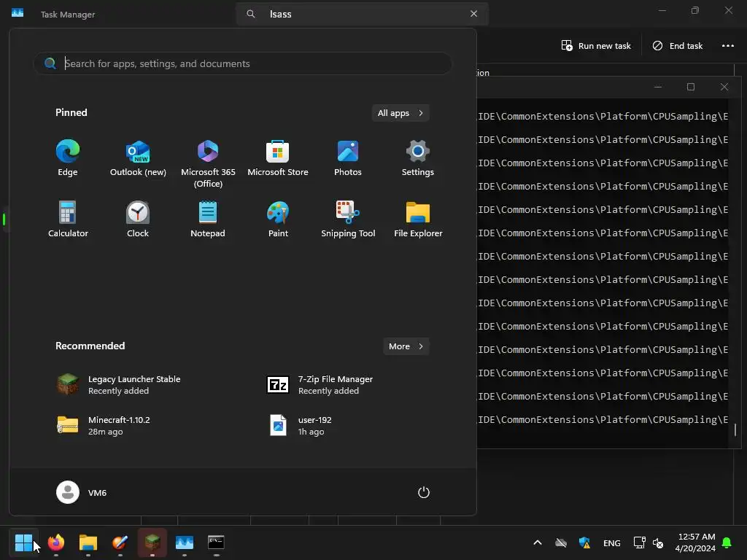Click Run new task in Task Manager
This screenshot has width=747, height=560.
tap(595, 46)
